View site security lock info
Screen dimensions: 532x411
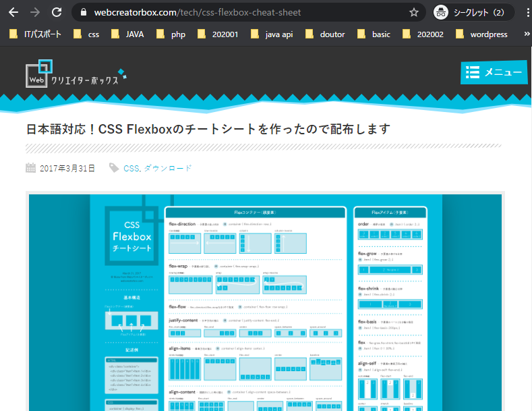click(83, 13)
